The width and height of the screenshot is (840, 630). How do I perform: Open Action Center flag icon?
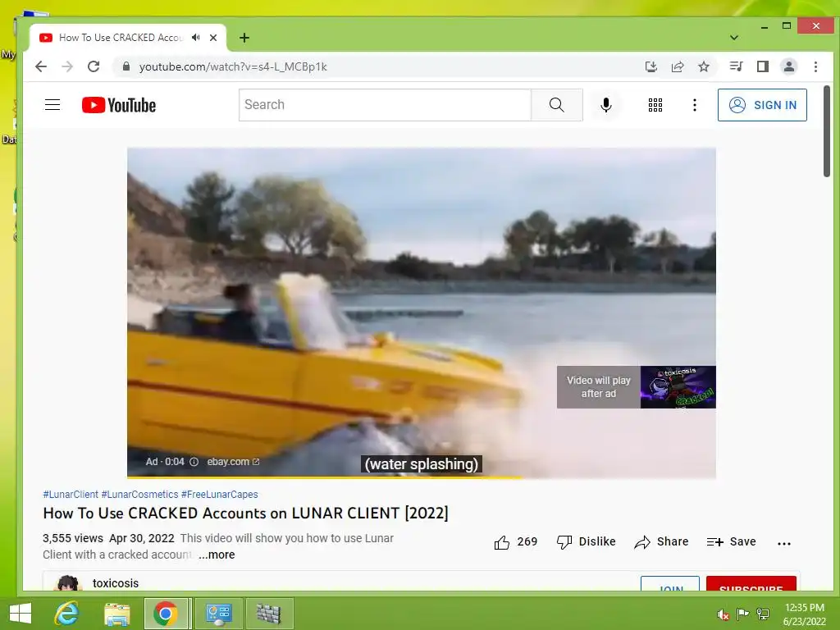pyautogui.click(x=743, y=614)
